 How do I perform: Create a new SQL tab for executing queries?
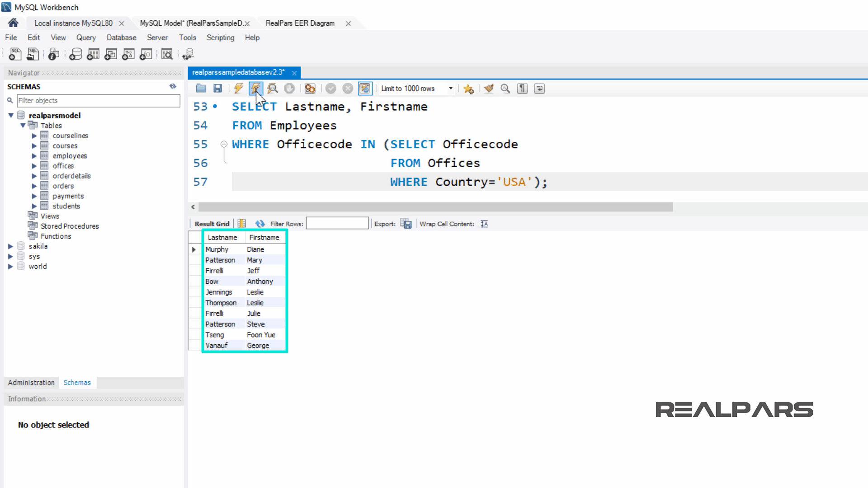15,54
